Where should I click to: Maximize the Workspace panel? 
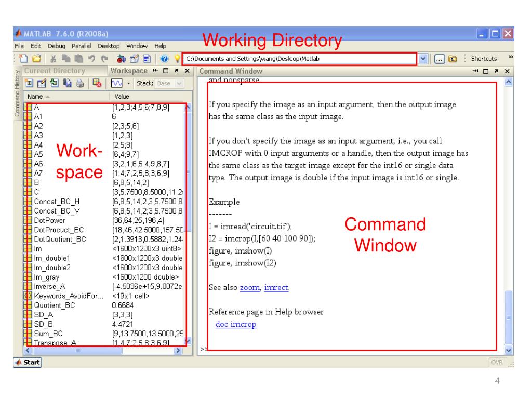click(x=166, y=71)
